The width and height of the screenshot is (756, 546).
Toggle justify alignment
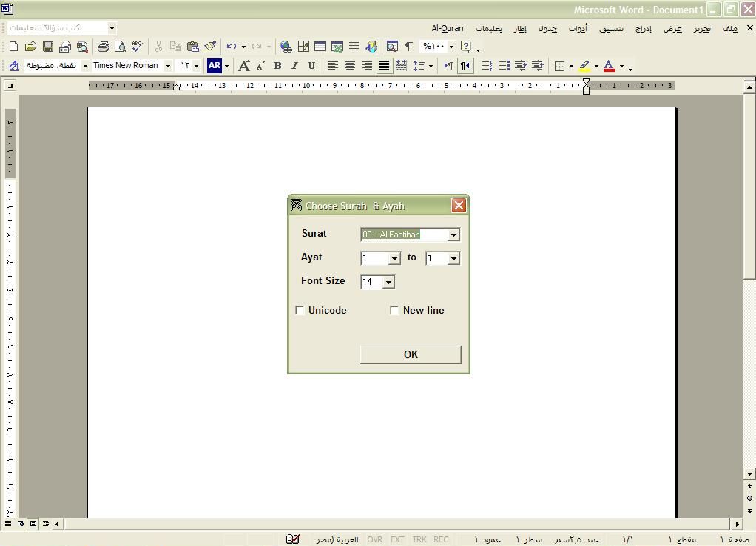pos(384,66)
